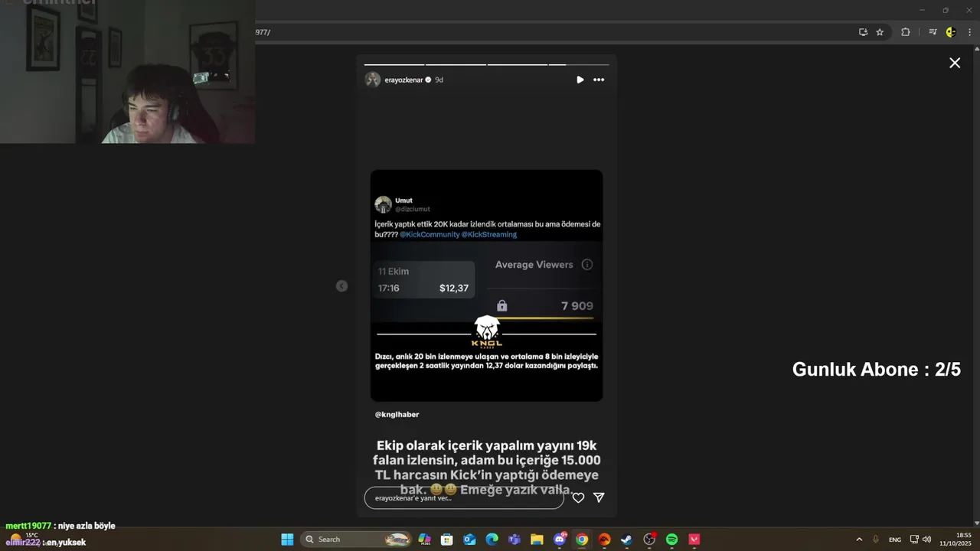The width and height of the screenshot is (980, 551).
Task: Launch Microsoft Edge from the taskbar
Action: (492, 540)
